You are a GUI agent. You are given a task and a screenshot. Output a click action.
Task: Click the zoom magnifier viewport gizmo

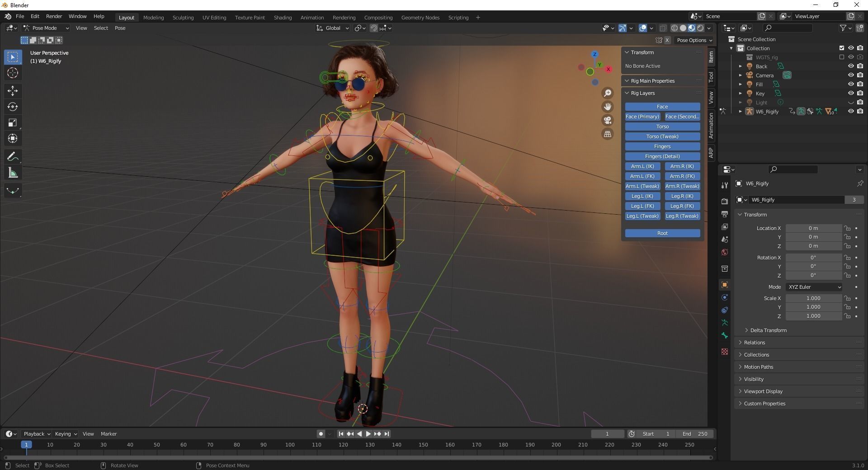click(x=608, y=93)
